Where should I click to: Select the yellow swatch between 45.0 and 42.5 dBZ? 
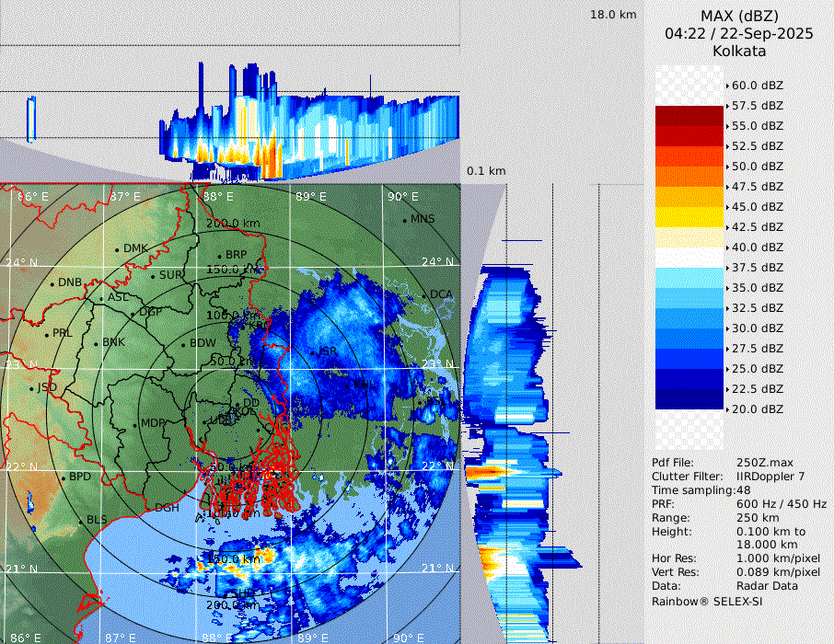[x=689, y=217]
